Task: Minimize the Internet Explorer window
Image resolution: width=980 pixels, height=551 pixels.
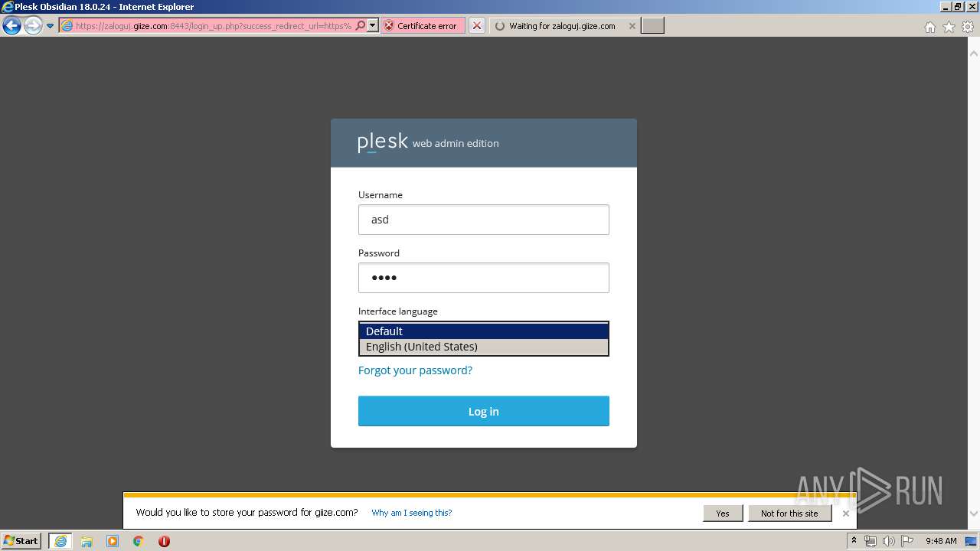Action: coord(945,6)
